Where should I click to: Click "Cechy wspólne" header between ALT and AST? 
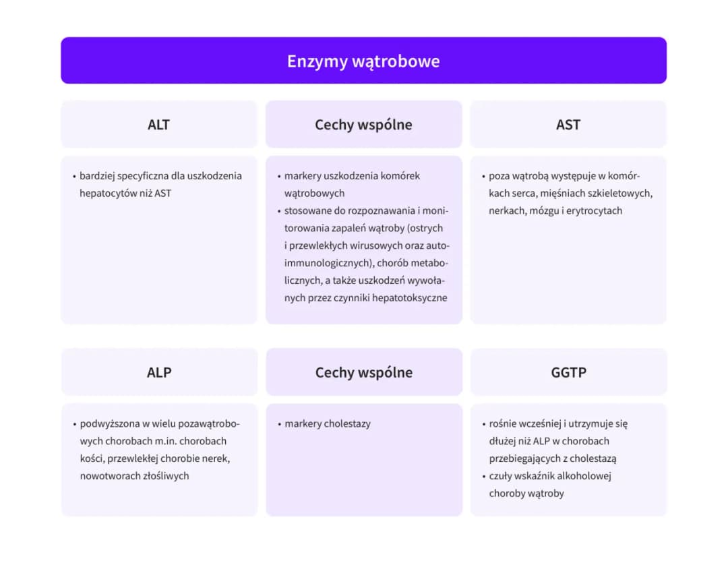[x=363, y=125]
